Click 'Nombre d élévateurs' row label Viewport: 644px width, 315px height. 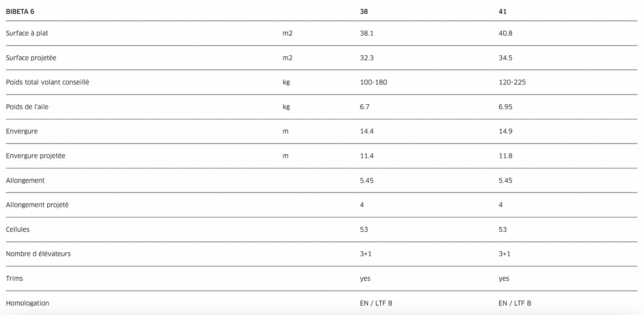point(38,254)
